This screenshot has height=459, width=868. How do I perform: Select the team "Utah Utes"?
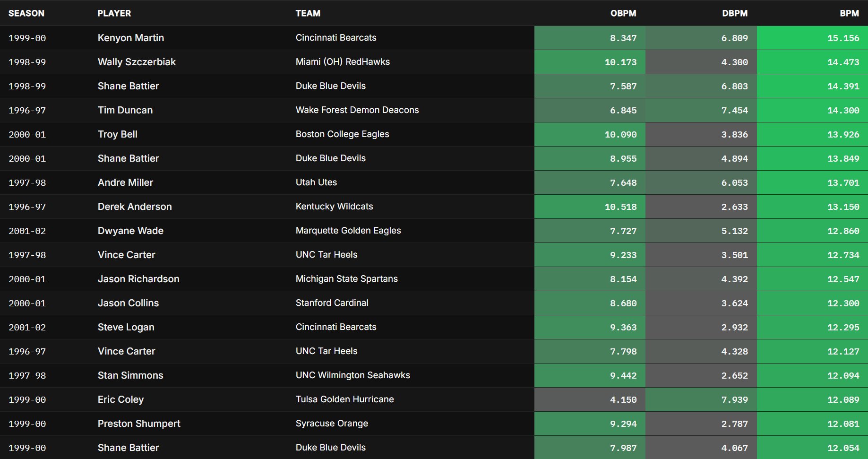tap(317, 182)
